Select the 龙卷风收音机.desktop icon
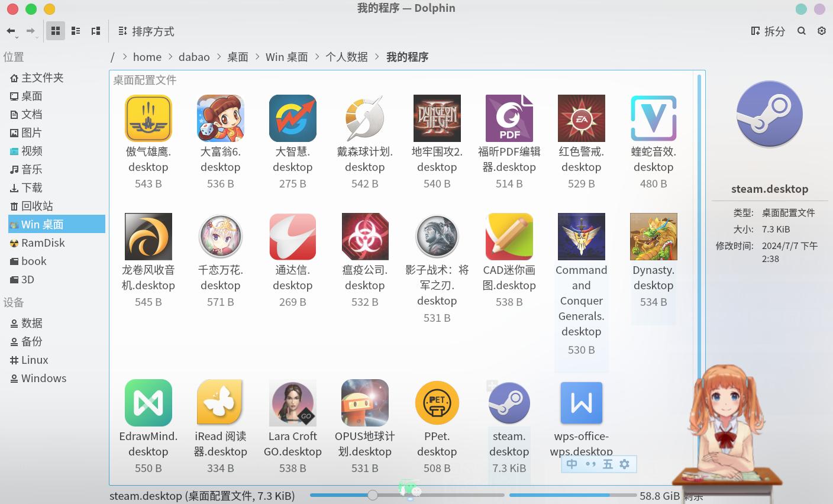 click(x=148, y=237)
